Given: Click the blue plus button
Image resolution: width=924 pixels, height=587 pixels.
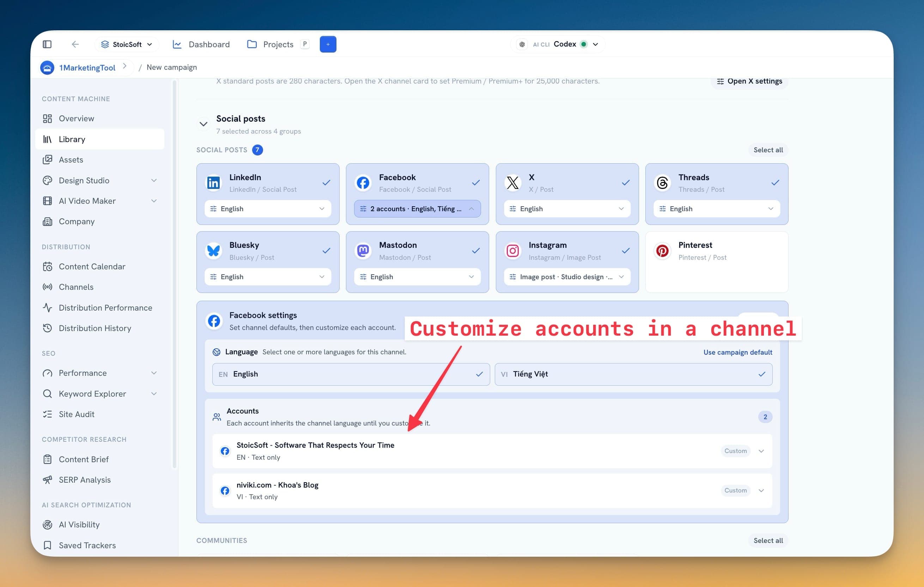Looking at the screenshot, I should pos(328,44).
